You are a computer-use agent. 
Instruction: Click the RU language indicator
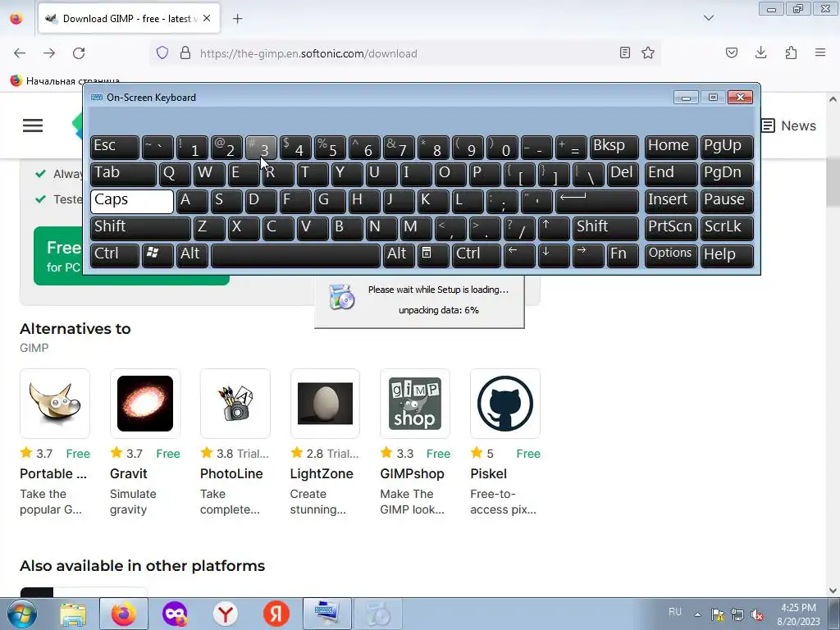(675, 612)
